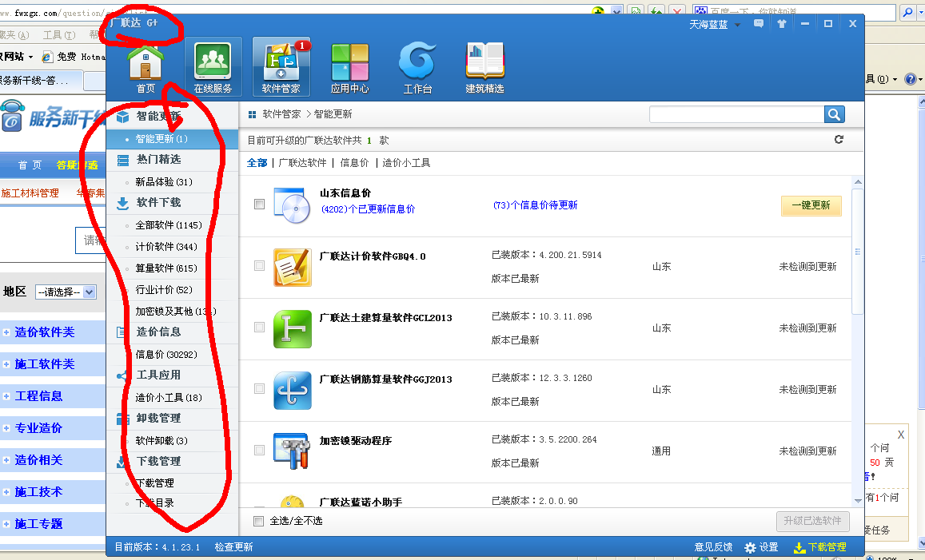Open the 地区 请选择 dropdown
The height and width of the screenshot is (560, 925).
coord(66,292)
